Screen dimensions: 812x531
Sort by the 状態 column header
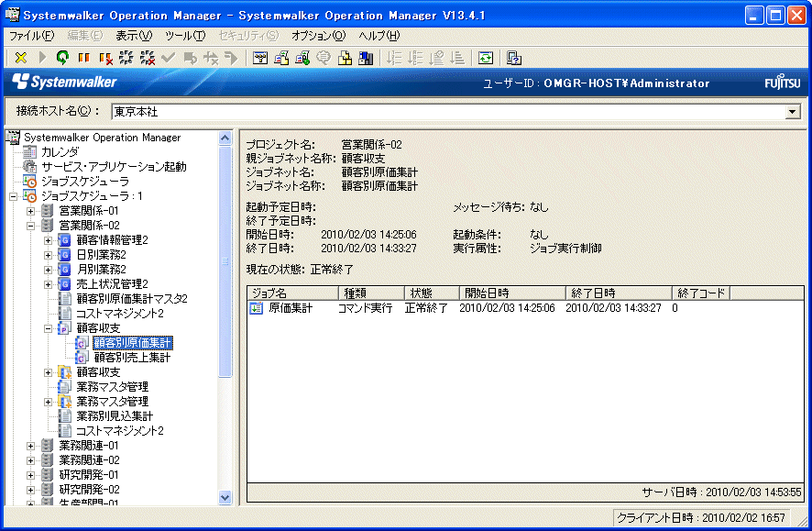click(432, 293)
